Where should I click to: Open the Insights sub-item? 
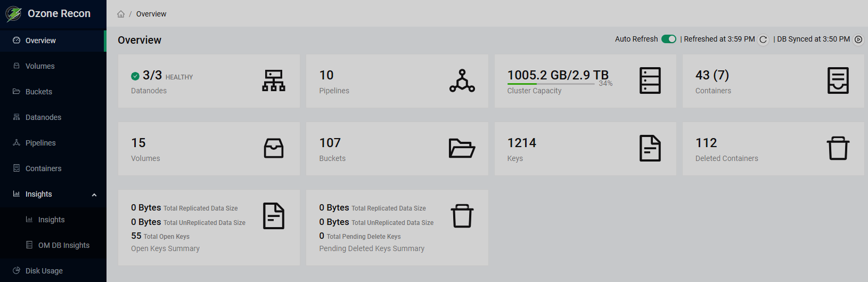(x=53, y=220)
